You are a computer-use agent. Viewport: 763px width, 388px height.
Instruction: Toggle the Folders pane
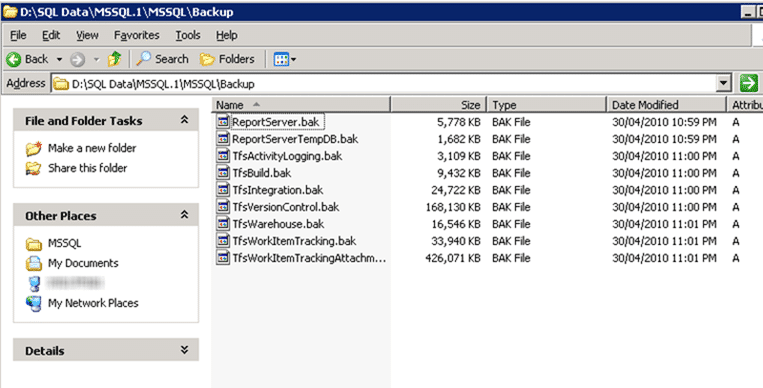point(227,59)
